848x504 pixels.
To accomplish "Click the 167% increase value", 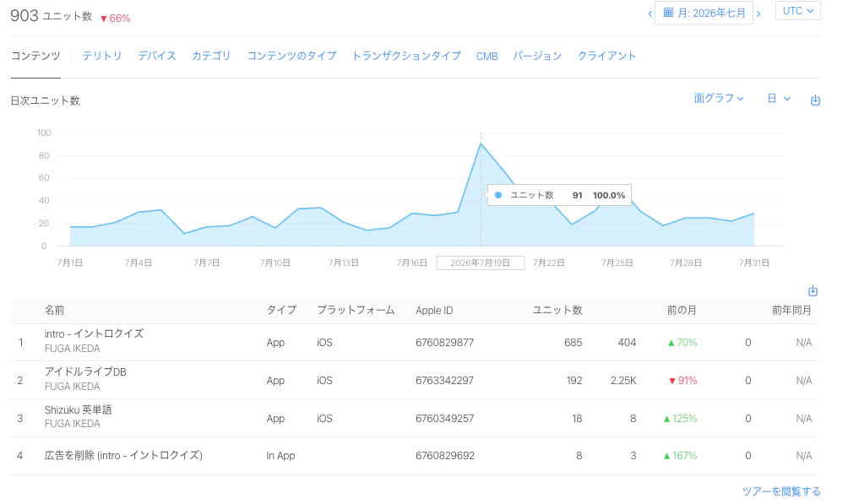I will [x=681, y=456].
